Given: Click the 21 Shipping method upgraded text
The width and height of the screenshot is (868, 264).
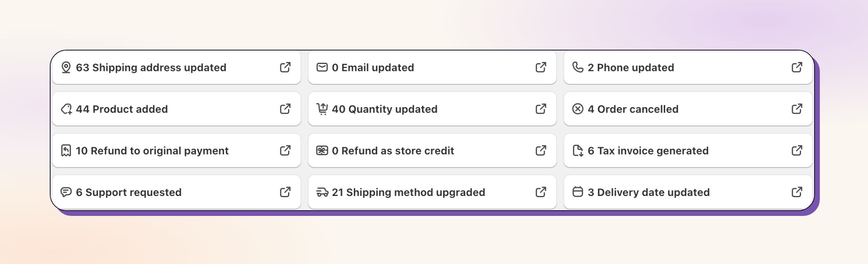Looking at the screenshot, I should click(408, 192).
